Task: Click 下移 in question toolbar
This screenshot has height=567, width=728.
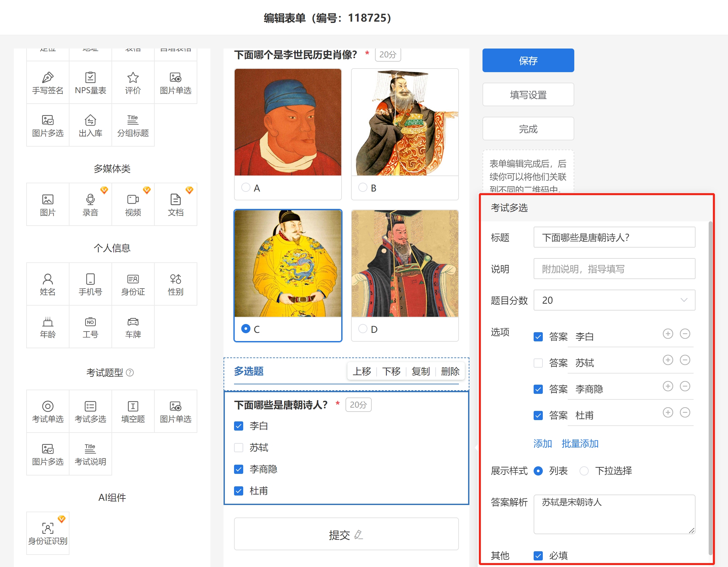Action: click(391, 371)
